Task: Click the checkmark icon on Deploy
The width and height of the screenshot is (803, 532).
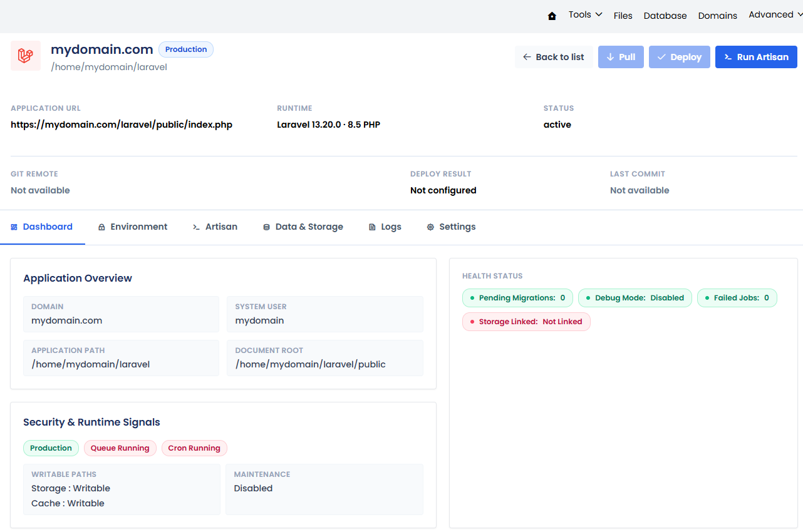Action: pos(661,57)
